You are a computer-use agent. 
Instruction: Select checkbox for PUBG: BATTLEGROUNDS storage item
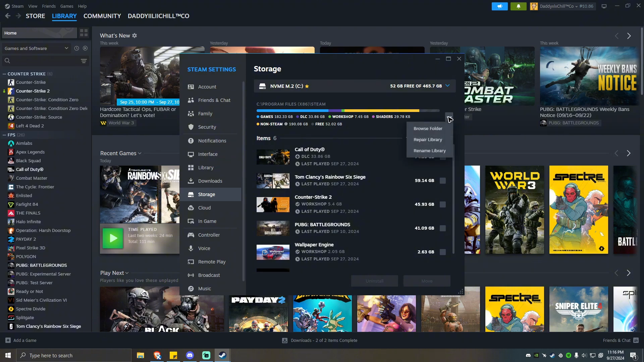[443, 228]
